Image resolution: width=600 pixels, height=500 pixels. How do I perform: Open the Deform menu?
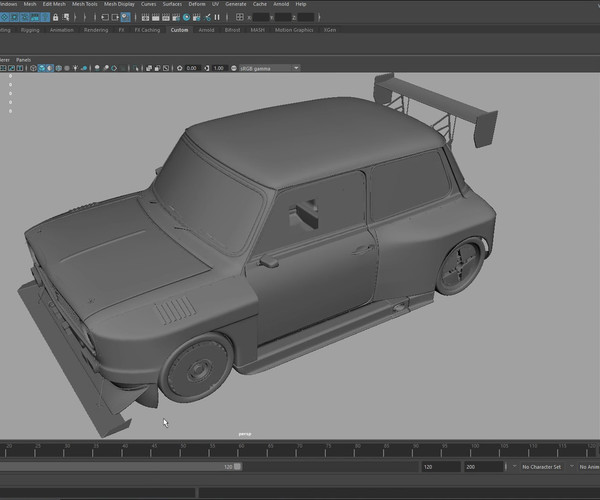[197, 4]
